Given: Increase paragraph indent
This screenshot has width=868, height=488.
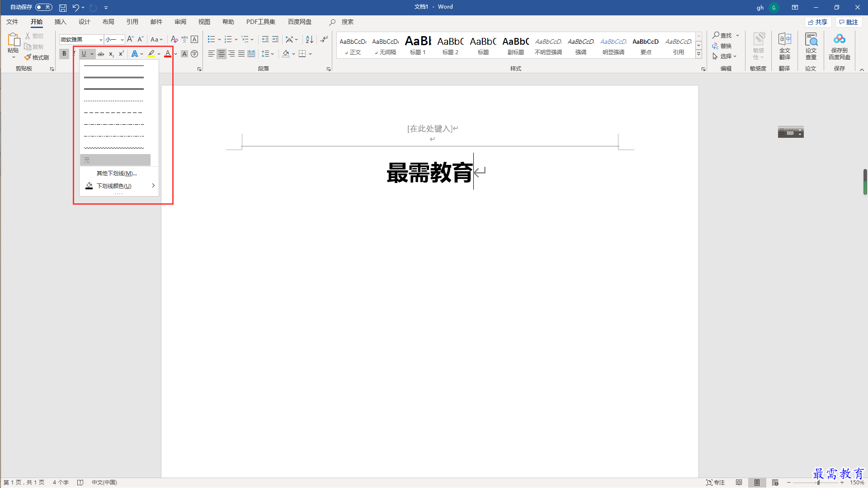Looking at the screenshot, I should (x=275, y=39).
